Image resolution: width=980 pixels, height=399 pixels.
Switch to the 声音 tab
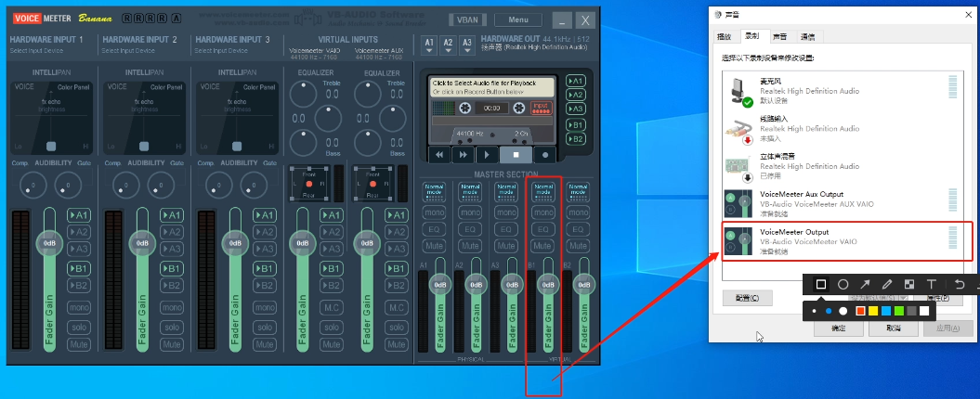(x=779, y=37)
